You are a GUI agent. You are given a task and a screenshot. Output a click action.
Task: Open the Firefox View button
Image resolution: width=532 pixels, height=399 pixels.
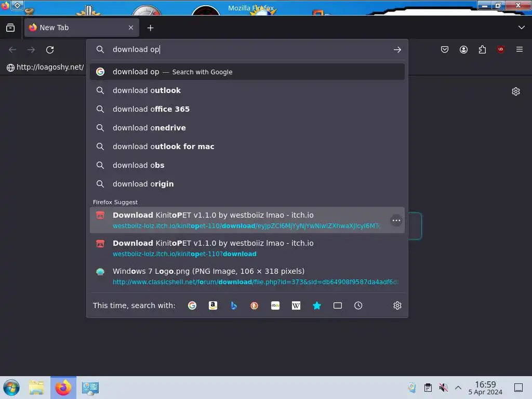pyautogui.click(x=10, y=28)
